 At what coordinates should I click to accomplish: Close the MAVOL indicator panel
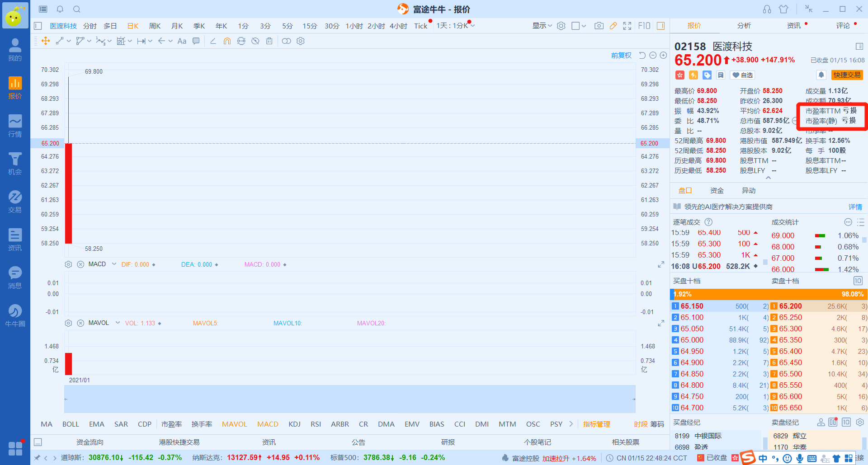point(80,323)
